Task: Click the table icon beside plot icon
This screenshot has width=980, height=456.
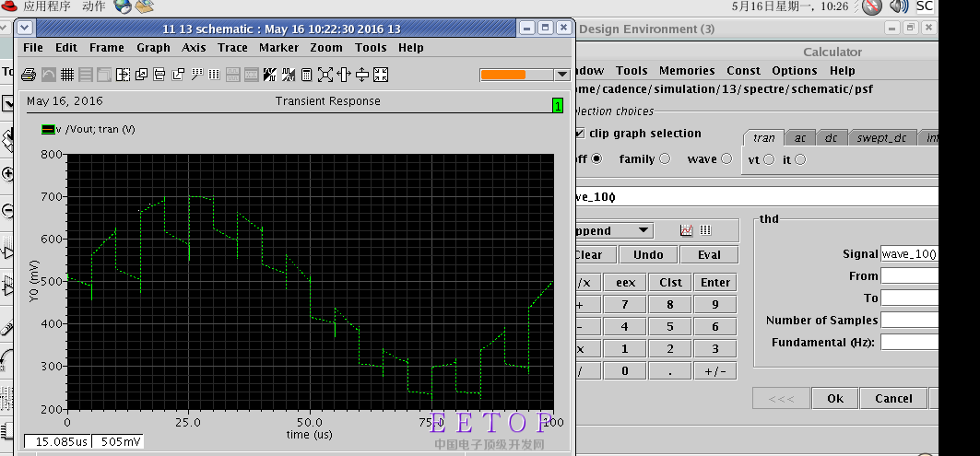Action: 706,230
